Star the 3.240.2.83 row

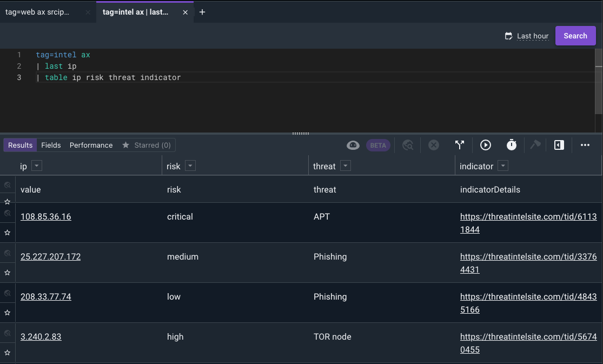[8, 353]
